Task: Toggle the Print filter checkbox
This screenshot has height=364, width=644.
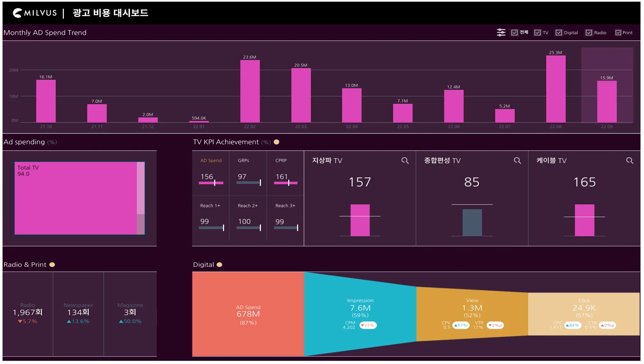Action: [x=618, y=33]
